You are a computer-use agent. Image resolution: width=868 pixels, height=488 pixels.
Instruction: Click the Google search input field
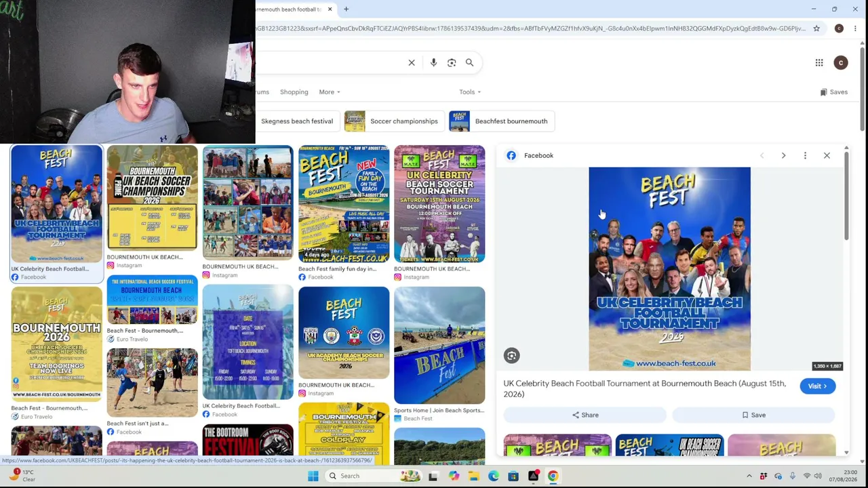point(329,62)
